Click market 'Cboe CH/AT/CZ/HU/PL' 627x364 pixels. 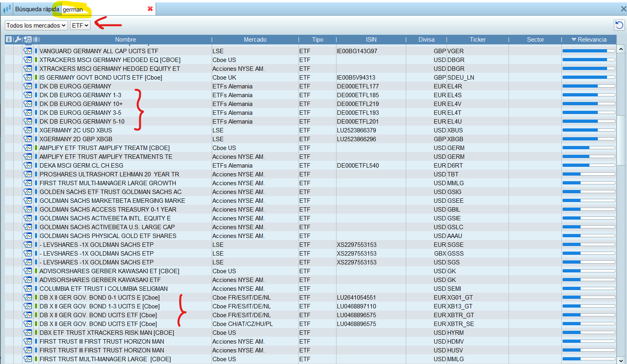pyautogui.click(x=242, y=324)
